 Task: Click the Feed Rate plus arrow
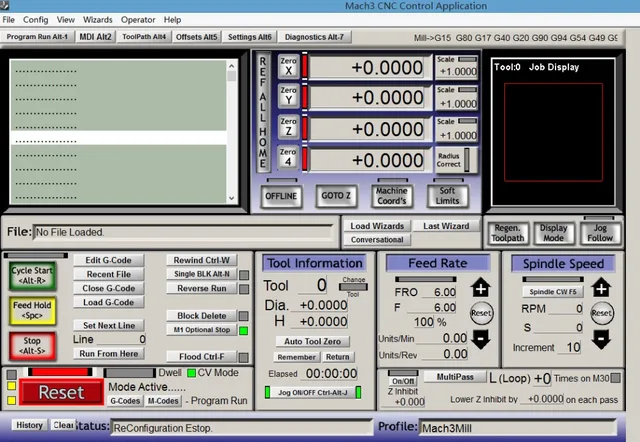click(481, 288)
